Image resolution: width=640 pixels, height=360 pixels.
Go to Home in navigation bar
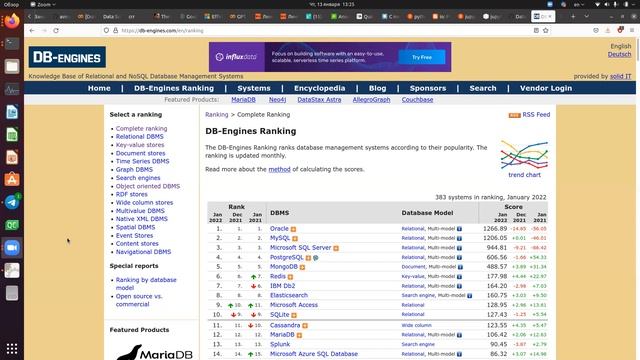99,88
